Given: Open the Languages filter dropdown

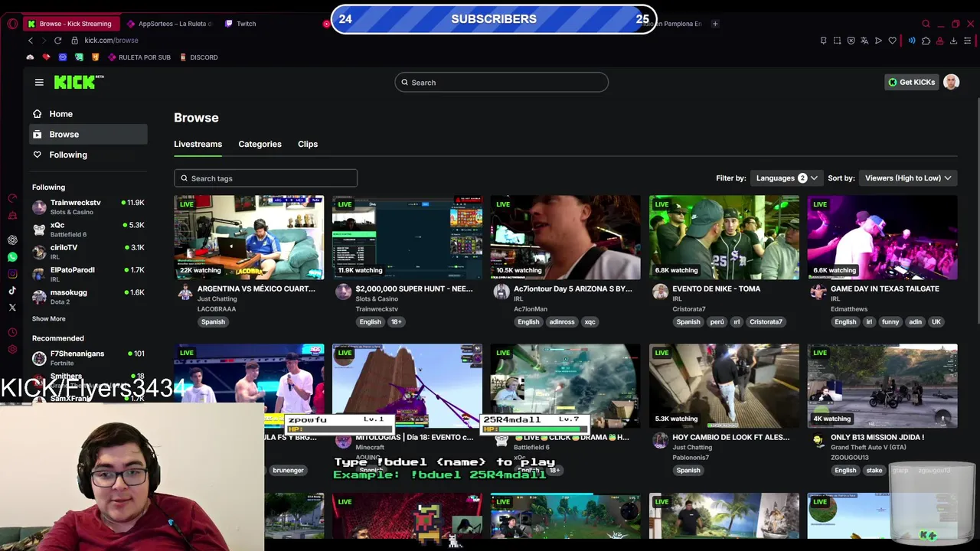Looking at the screenshot, I should [786, 178].
